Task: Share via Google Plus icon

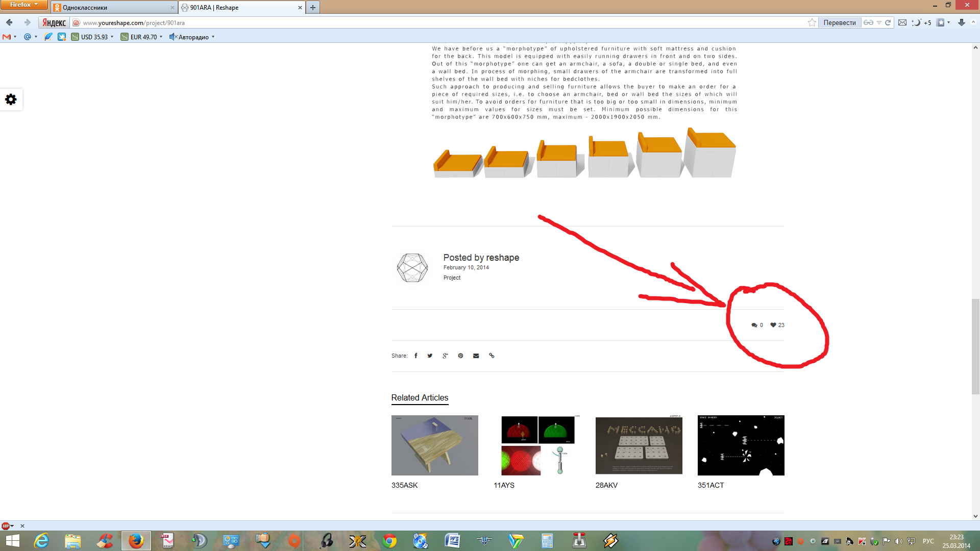Action: [445, 356]
